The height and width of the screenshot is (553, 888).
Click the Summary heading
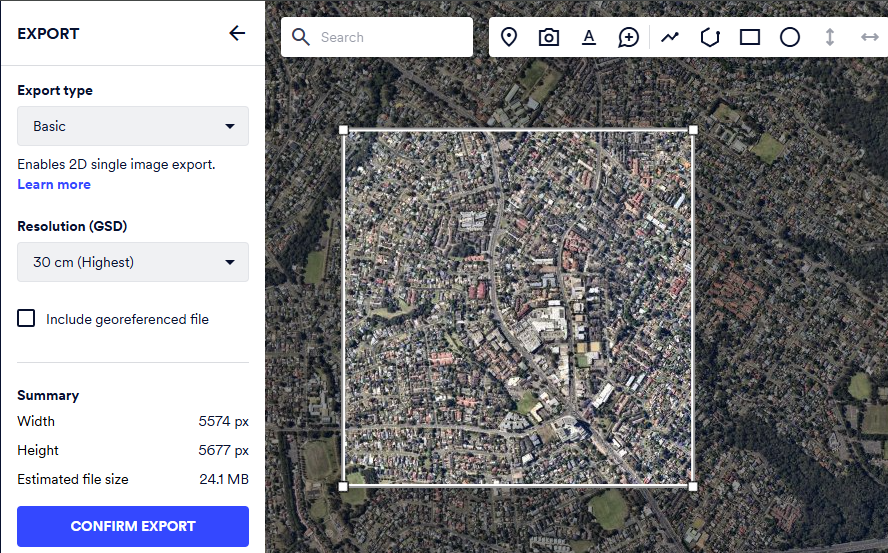click(48, 395)
